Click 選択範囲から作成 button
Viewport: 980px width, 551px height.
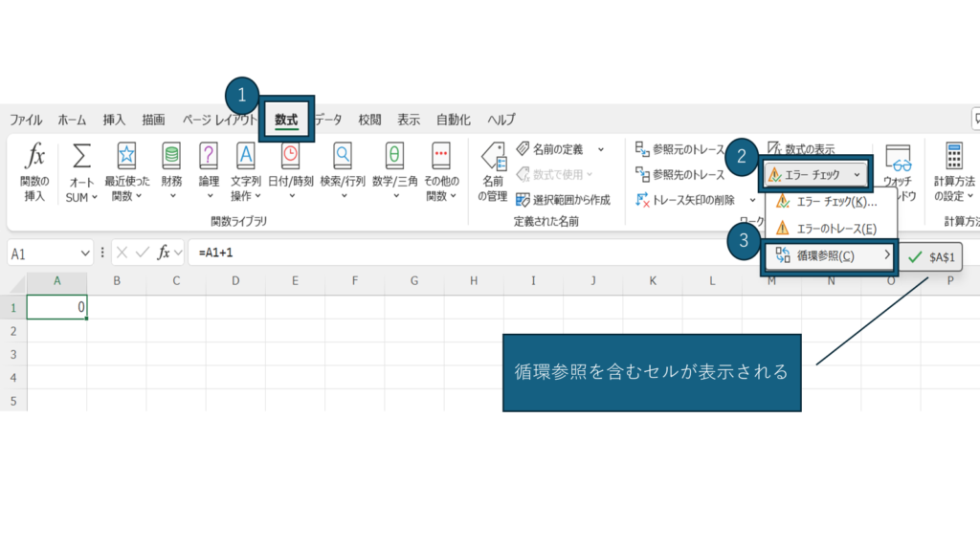[563, 200]
